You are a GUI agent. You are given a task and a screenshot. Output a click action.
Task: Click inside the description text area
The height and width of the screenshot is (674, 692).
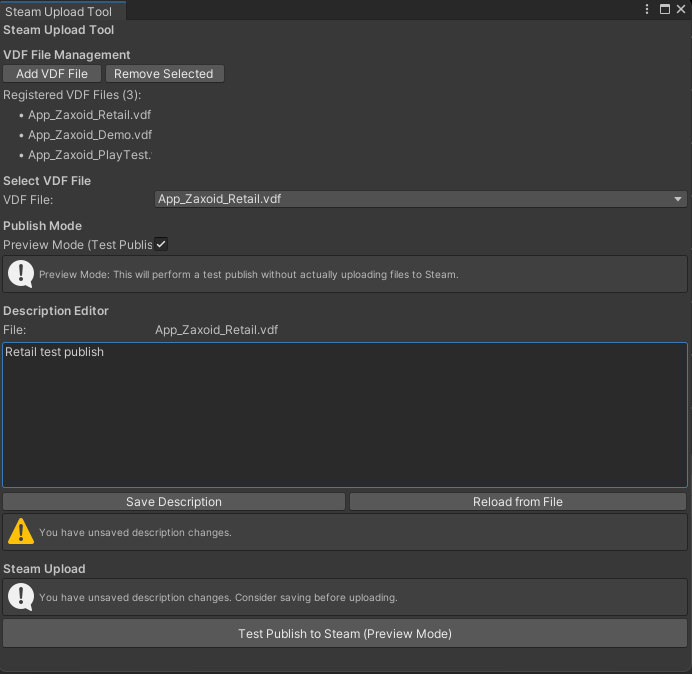coord(345,415)
